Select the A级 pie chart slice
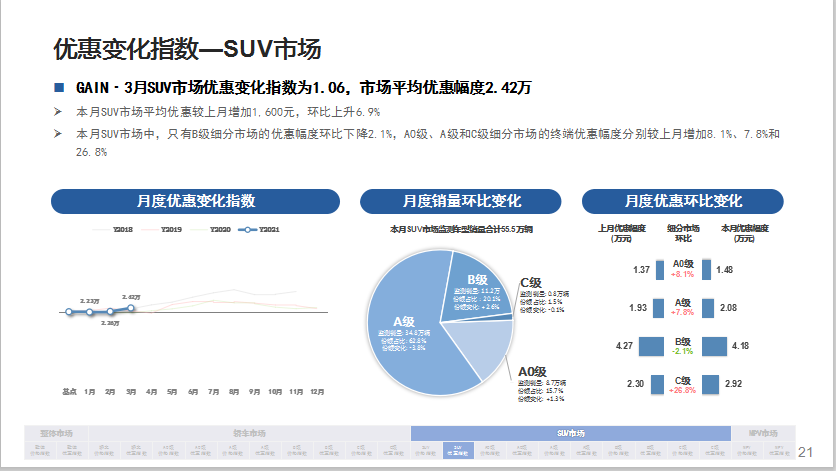This screenshot has height=471, width=836. tap(420, 330)
